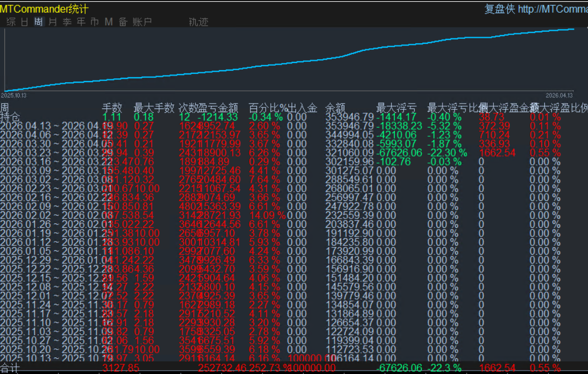Click the 2025.10.13 chart start date label
This screenshot has height=374, width=588.
[x=14, y=95]
